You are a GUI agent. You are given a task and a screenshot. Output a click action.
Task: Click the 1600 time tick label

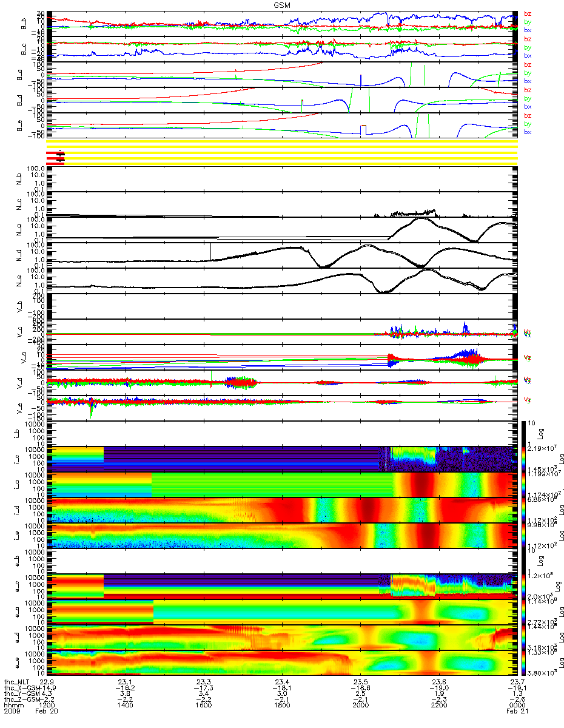click(x=204, y=706)
